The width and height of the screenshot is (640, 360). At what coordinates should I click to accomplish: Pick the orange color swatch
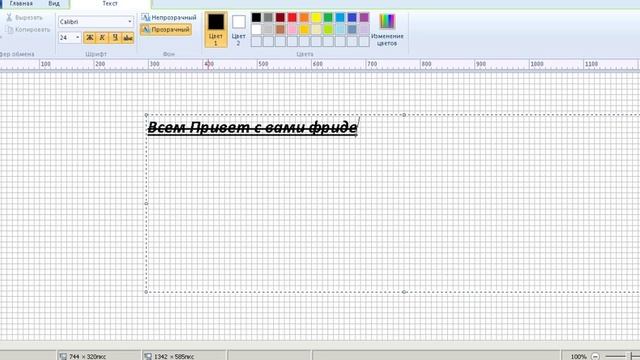click(x=304, y=18)
